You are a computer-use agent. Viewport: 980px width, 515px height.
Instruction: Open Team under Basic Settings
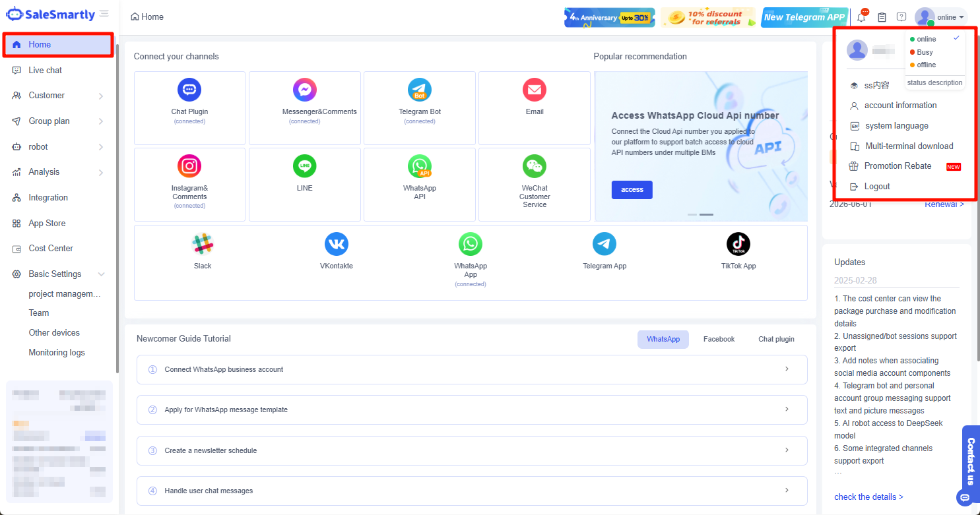(x=39, y=313)
